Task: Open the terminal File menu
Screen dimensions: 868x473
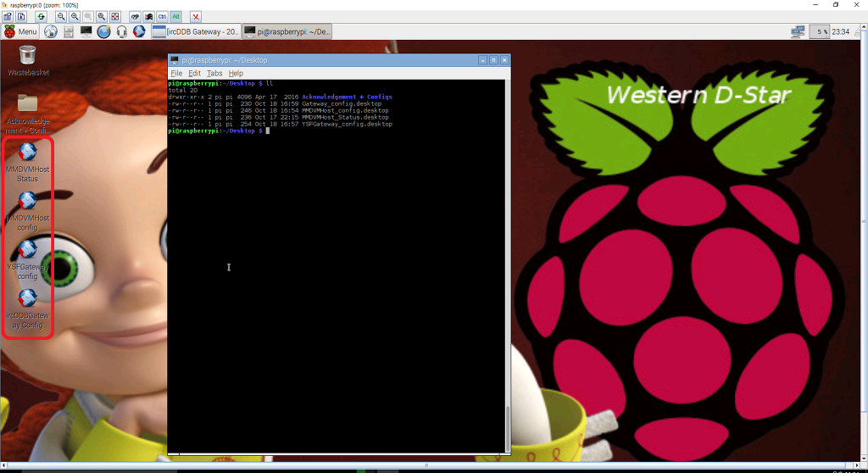Action: 176,74
